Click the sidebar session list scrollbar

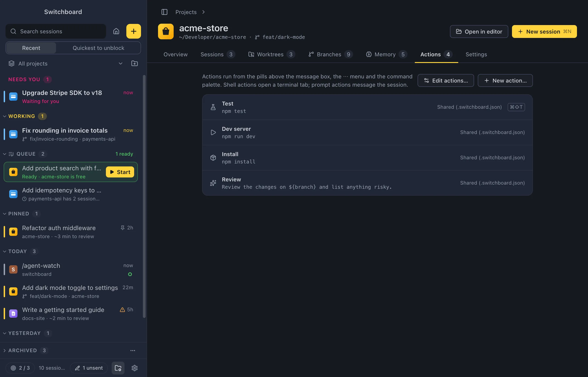click(144, 197)
